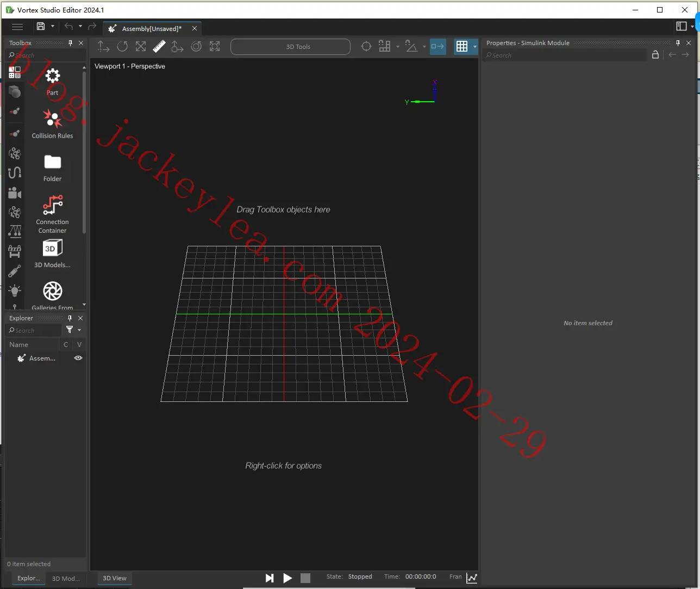Click the Save disk icon
The width and height of the screenshot is (700, 589).
tap(41, 26)
